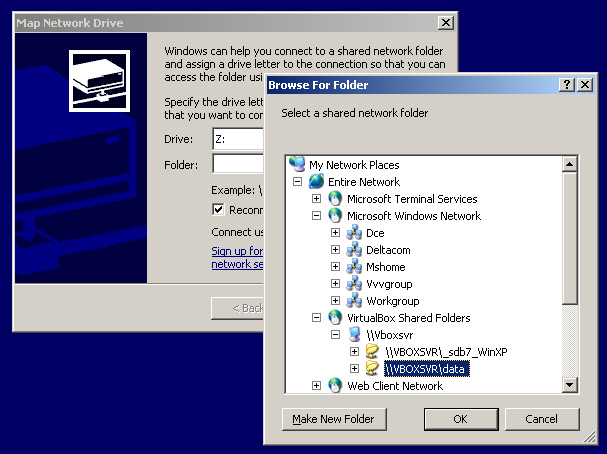607x454 pixels.
Task: Expand Microsoft Terminal Services node
Action: [x=316, y=199]
